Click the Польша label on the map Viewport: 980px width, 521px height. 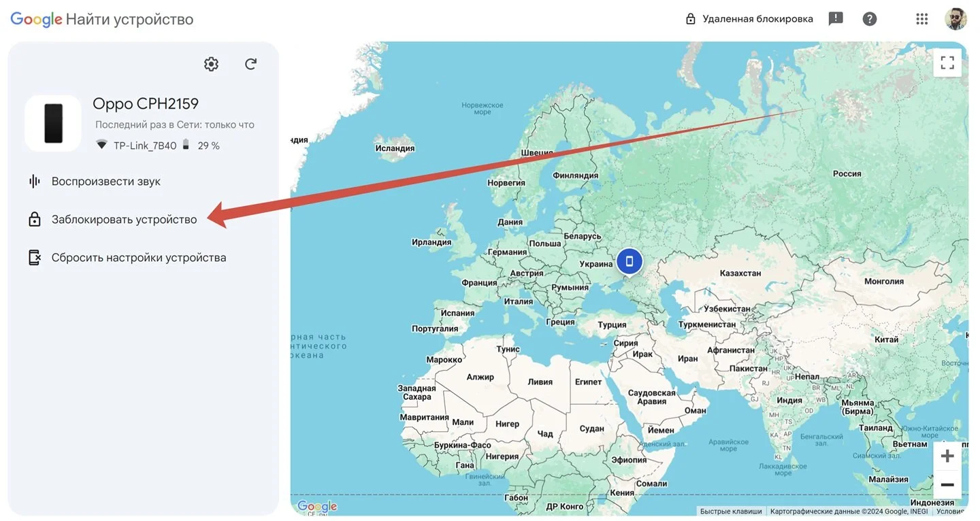click(x=545, y=243)
